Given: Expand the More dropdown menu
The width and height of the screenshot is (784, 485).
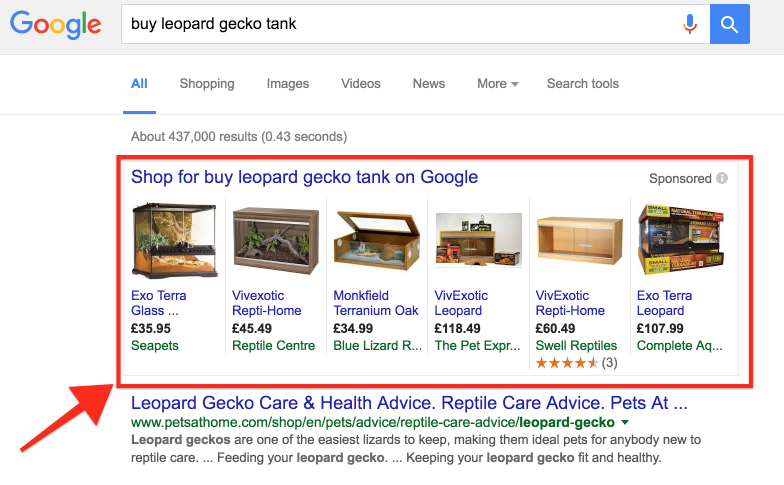Looking at the screenshot, I should [497, 84].
